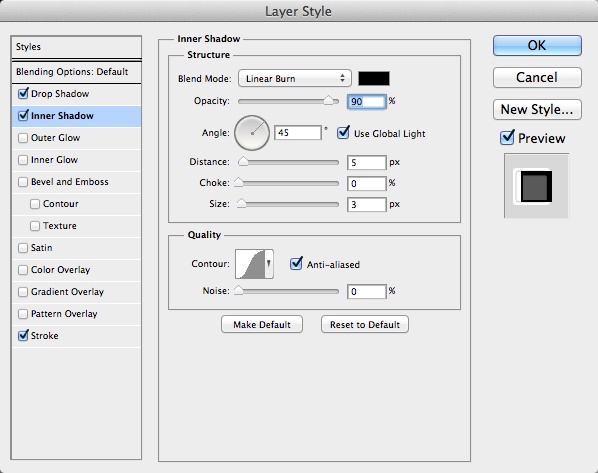Click the Angle dial control
The height and width of the screenshot is (473, 598).
252,133
